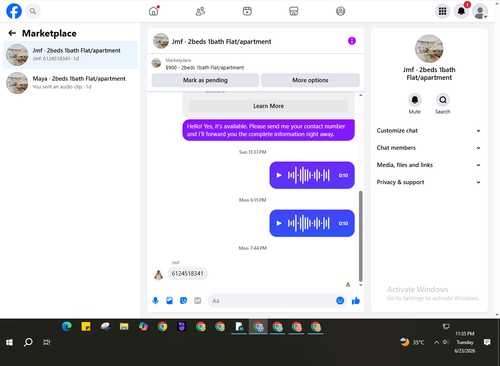Play the first audio clip from Sunday
500x366 pixels.
coord(279,175)
